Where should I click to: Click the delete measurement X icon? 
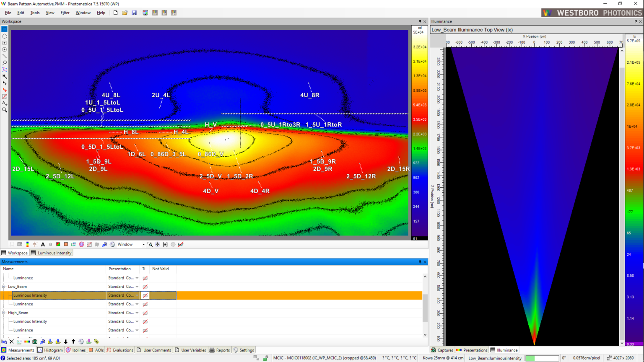pyautogui.click(x=11, y=341)
